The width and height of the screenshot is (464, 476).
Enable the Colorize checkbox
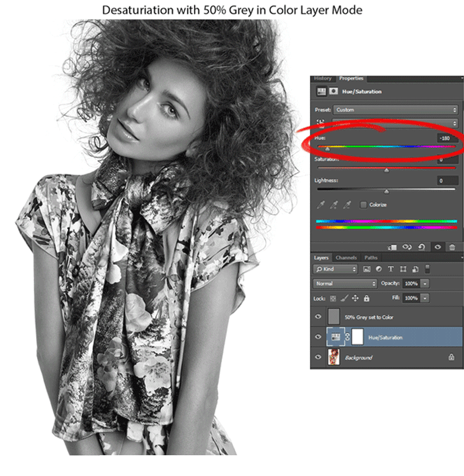pos(363,205)
